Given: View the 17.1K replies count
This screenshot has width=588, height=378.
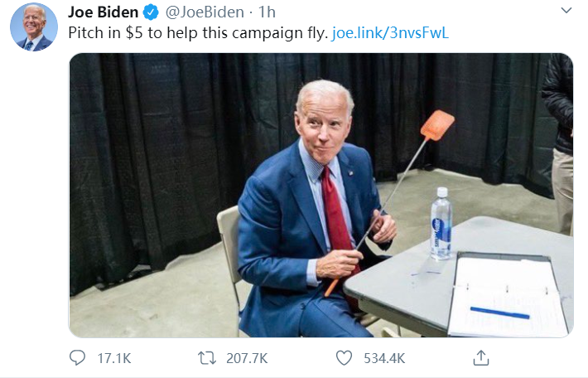Looking at the screenshot, I should (x=114, y=358).
